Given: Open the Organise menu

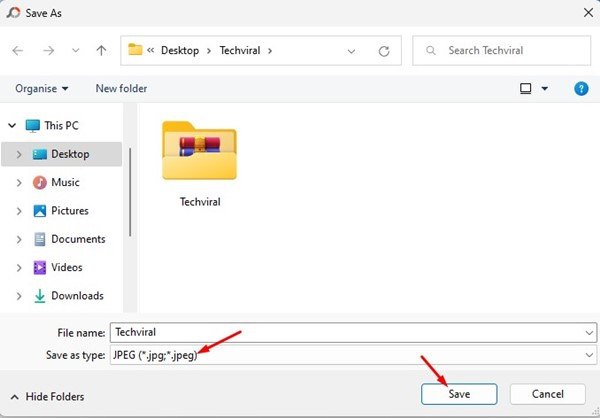Looking at the screenshot, I should (42, 88).
